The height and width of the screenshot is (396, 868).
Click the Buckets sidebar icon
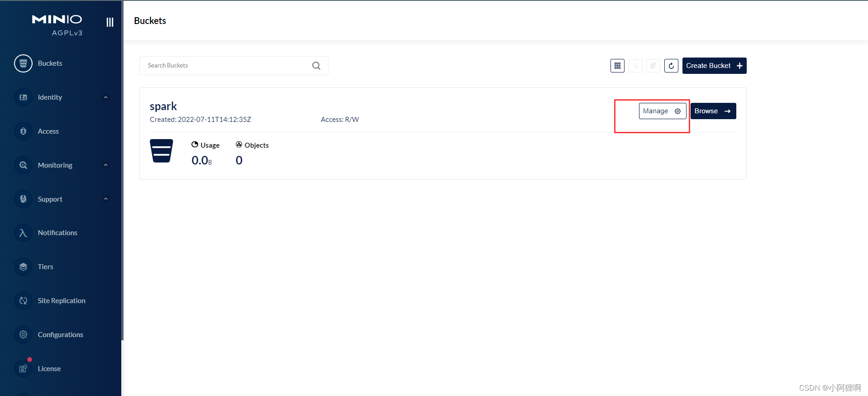click(23, 63)
